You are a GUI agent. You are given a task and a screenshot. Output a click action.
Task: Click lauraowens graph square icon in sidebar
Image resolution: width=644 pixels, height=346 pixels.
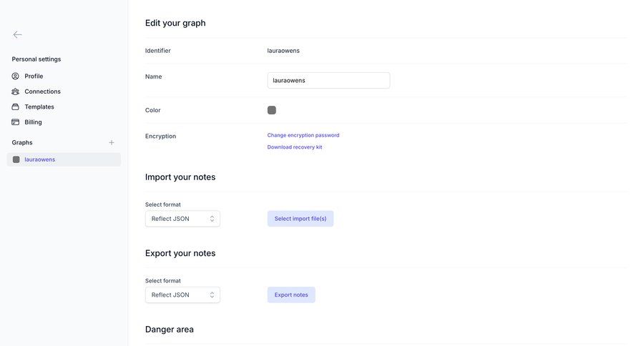pos(16,159)
